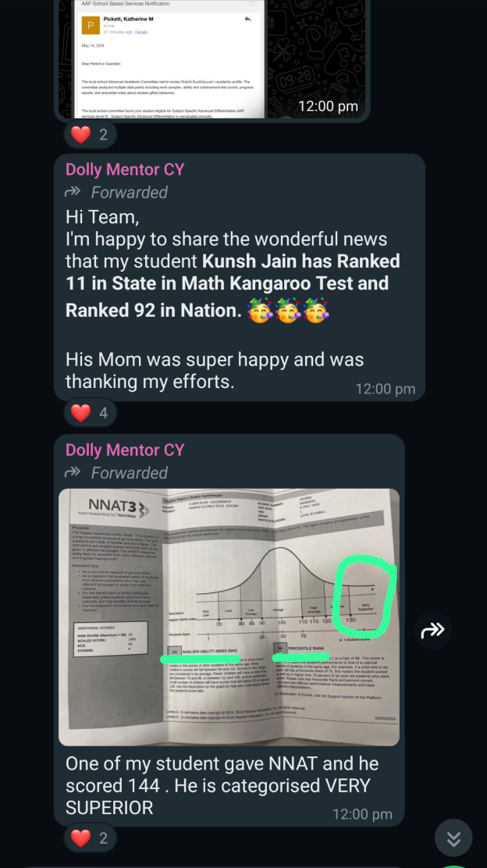Tap heart reaction with 2 under NNAT message

(91, 838)
